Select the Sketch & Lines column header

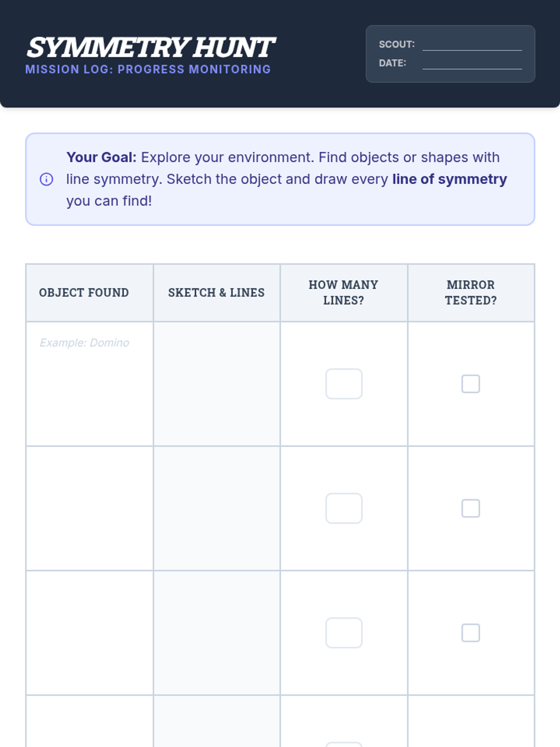click(x=217, y=293)
